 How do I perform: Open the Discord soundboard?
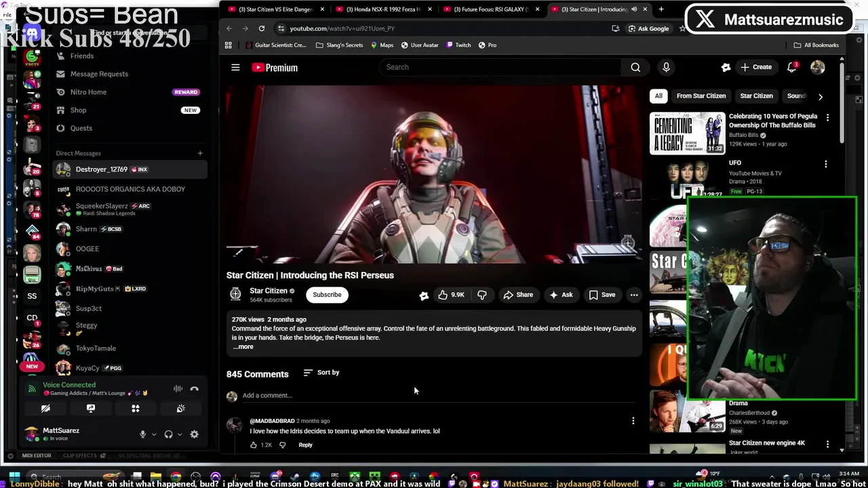click(x=180, y=409)
